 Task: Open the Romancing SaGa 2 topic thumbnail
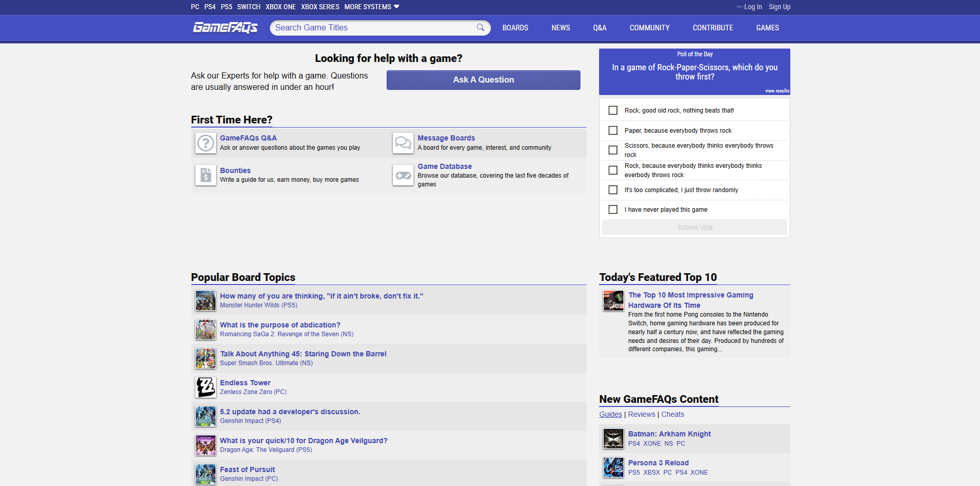point(206,330)
